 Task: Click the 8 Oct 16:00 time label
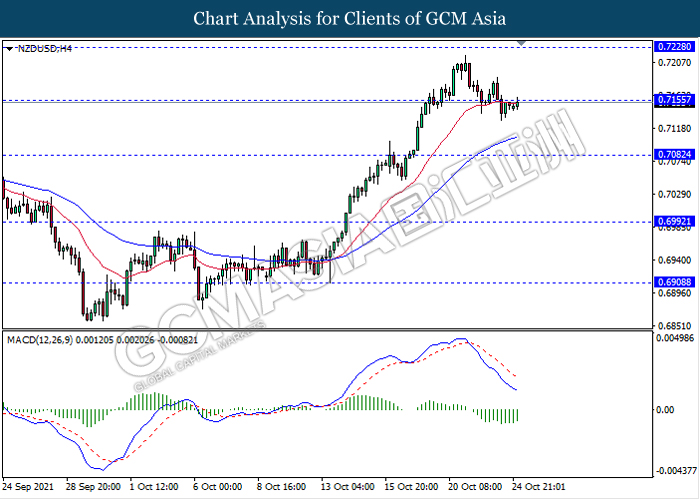281,487
